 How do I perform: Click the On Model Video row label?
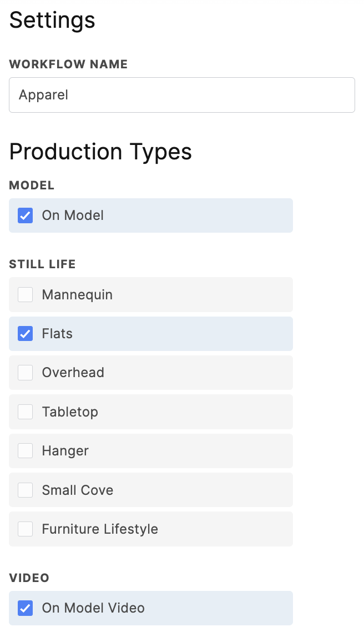(x=93, y=608)
